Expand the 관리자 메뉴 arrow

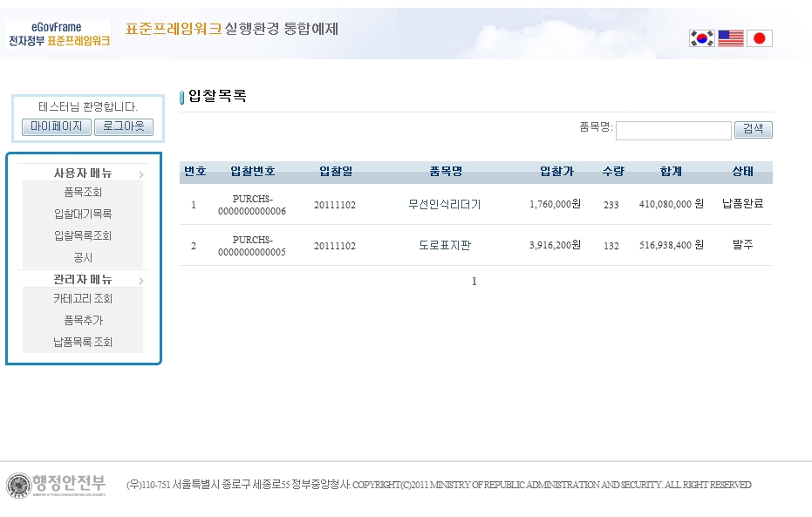click(140, 281)
